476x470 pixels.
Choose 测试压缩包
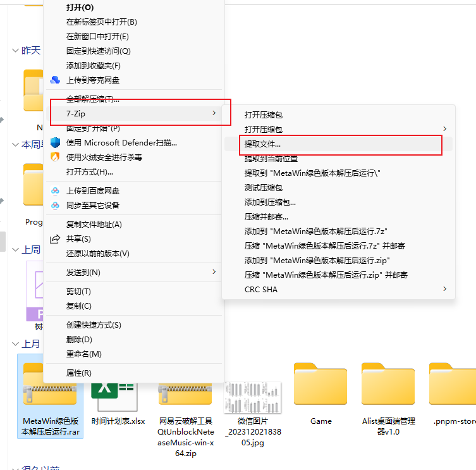tap(338, 188)
